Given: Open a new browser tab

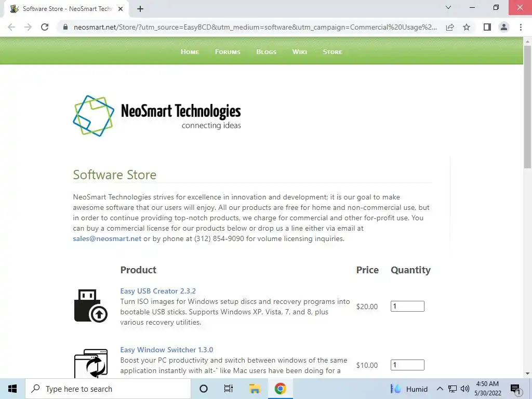Looking at the screenshot, I should tap(140, 9).
